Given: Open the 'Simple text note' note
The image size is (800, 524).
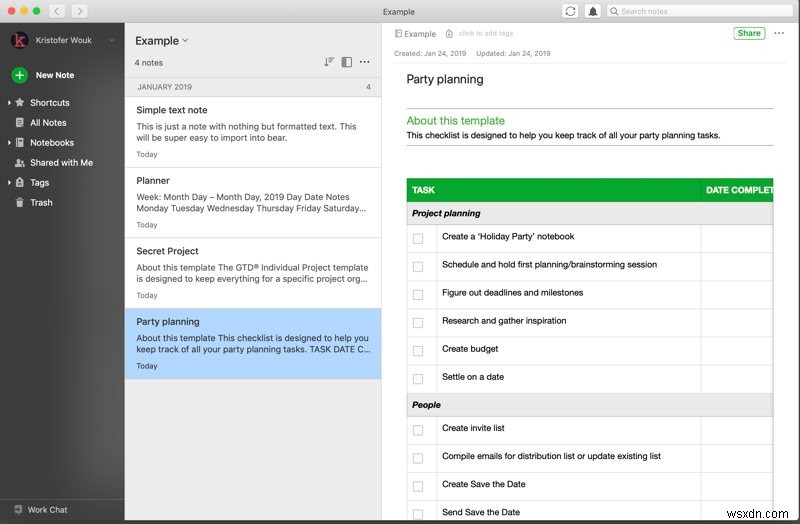Looking at the screenshot, I should [x=253, y=132].
